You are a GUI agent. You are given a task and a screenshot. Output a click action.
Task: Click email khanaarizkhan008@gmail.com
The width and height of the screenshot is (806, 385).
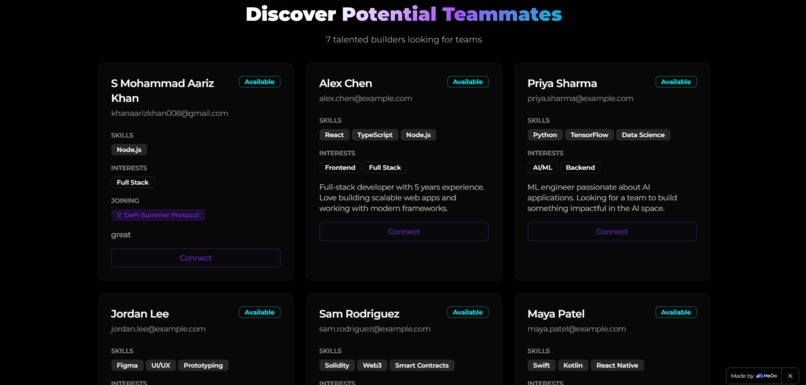170,113
